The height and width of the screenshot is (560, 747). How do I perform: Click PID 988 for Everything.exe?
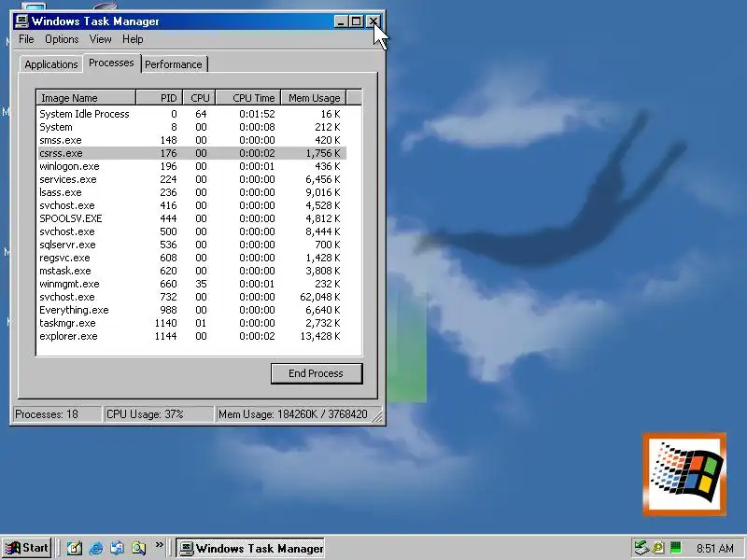tap(168, 310)
